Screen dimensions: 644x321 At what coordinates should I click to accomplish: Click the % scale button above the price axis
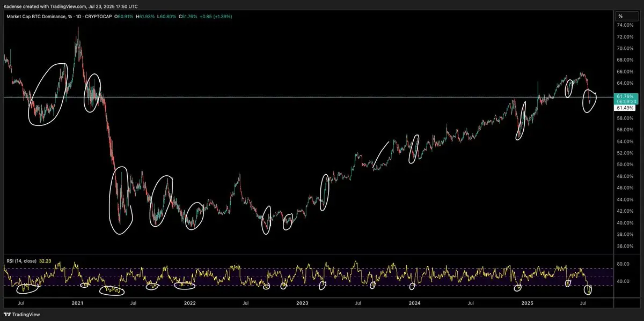coord(627,17)
